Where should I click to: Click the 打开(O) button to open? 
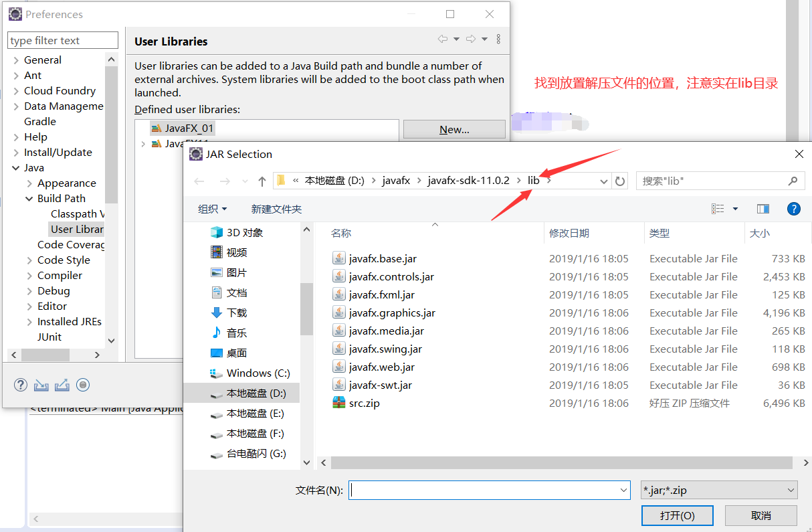coord(677,515)
